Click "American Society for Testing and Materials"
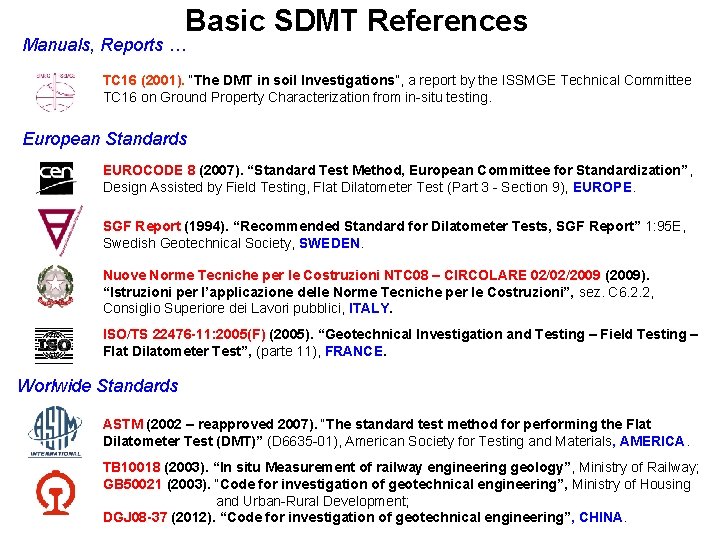The height and width of the screenshot is (540, 720). click(x=478, y=441)
